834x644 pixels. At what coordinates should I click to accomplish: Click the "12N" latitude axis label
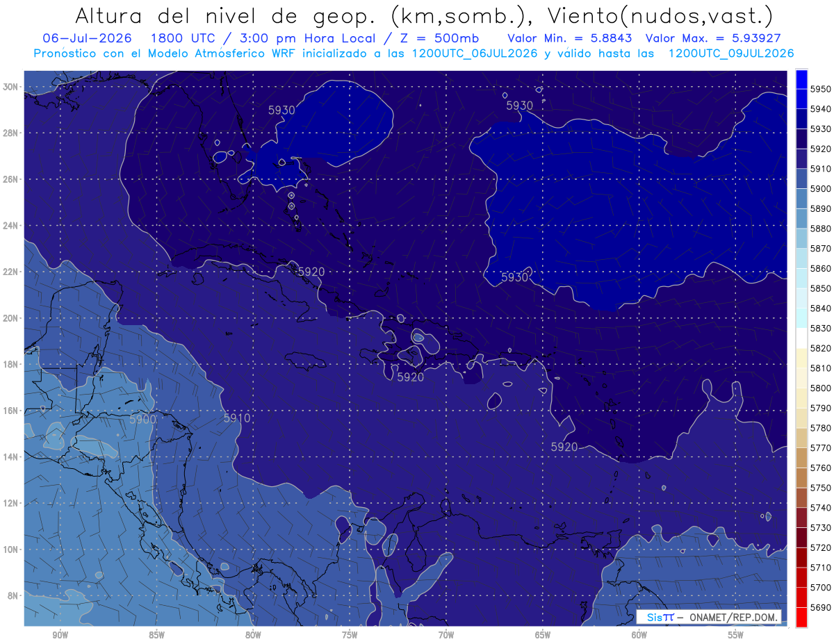tap(10, 503)
